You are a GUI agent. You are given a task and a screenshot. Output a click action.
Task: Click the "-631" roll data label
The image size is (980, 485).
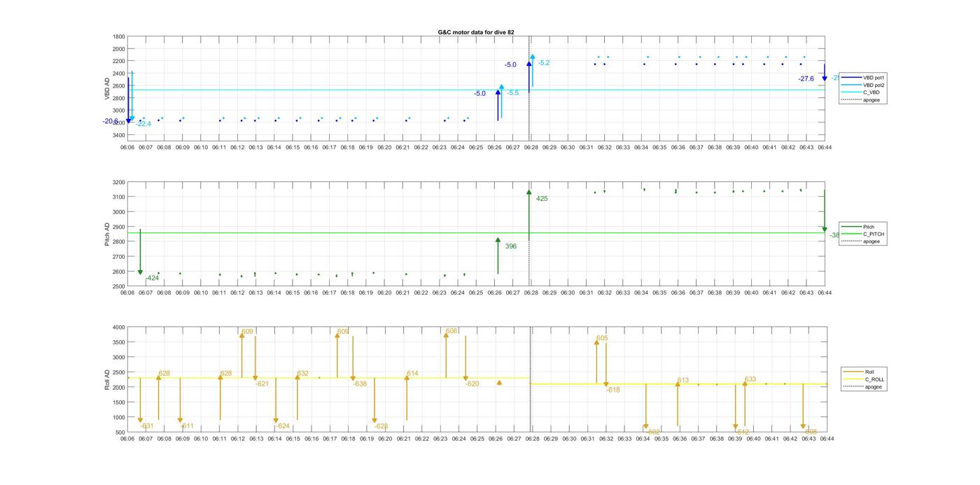pyautogui.click(x=147, y=426)
